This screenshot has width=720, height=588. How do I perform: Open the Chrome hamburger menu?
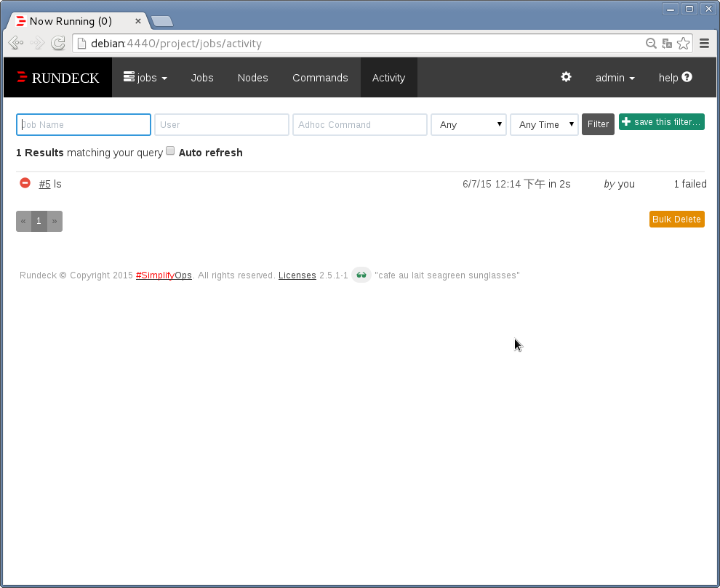tap(705, 43)
